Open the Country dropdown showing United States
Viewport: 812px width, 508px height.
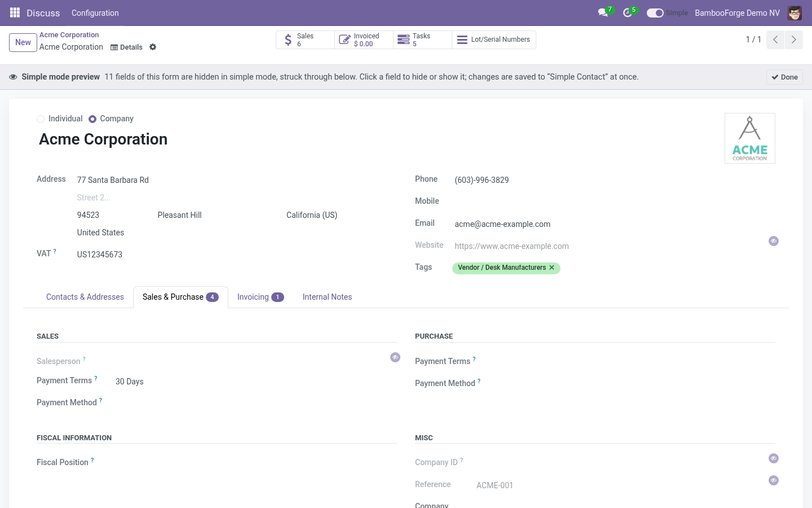[x=237, y=233]
